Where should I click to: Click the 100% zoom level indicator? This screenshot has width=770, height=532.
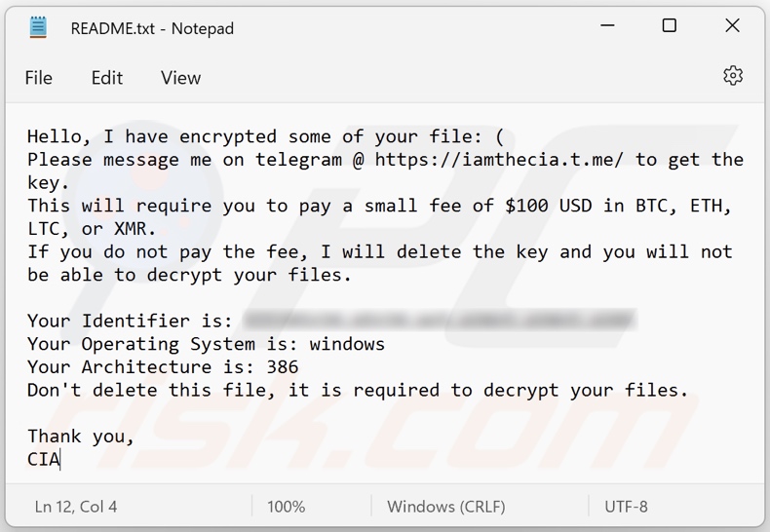coord(286,507)
